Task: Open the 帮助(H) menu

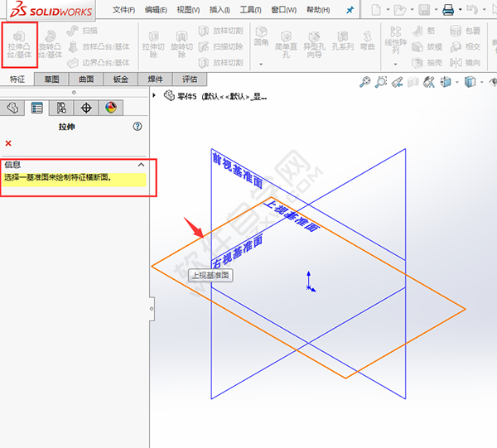Action: point(318,10)
